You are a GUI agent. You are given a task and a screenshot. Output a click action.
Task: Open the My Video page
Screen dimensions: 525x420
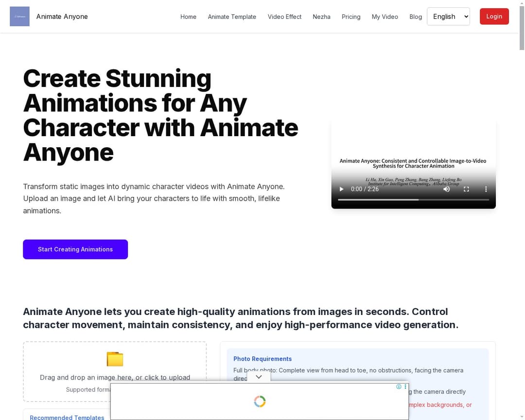pyautogui.click(x=385, y=17)
